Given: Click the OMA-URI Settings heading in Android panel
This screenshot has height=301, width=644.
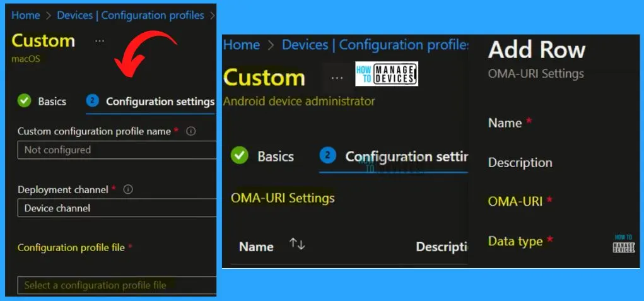Looking at the screenshot, I should [283, 198].
